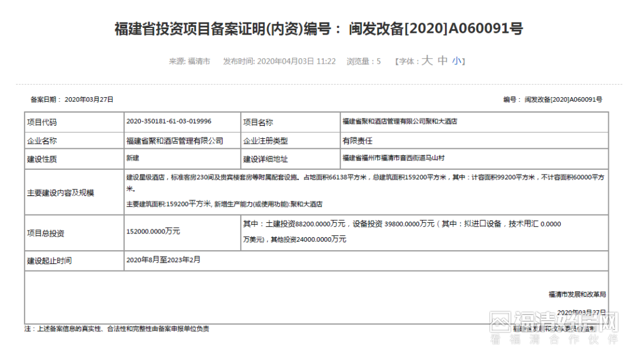Click the 项目总投资 label cell

[x=75, y=233]
